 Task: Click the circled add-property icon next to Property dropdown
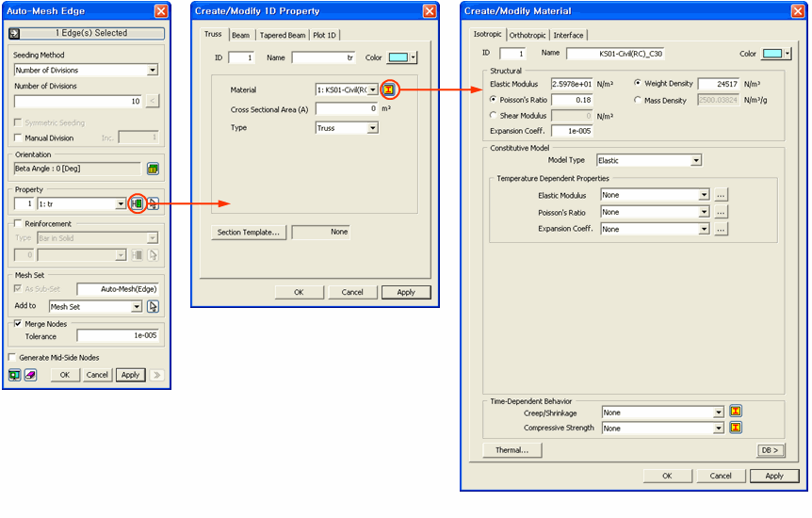tap(138, 203)
